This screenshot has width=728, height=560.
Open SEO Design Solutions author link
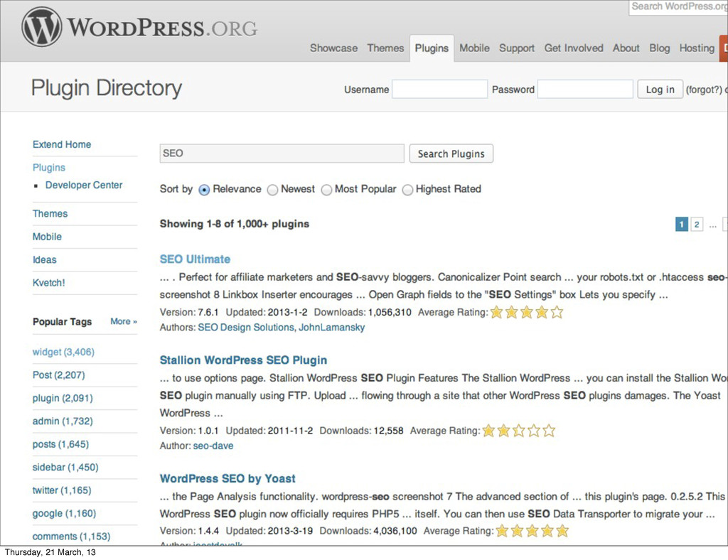(245, 327)
